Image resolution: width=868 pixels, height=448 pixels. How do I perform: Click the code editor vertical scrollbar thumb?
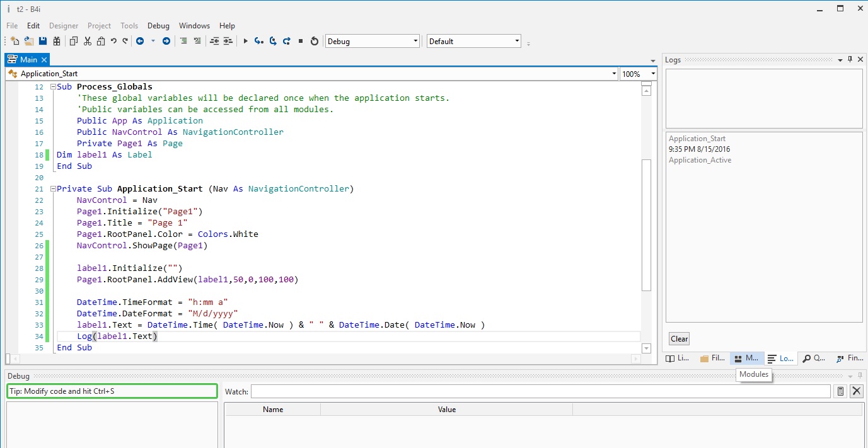pos(646,225)
